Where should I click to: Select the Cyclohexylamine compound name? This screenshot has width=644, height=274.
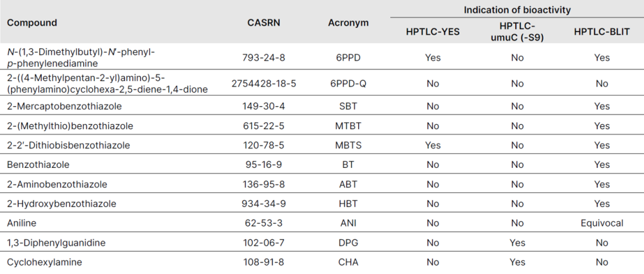click(44, 262)
